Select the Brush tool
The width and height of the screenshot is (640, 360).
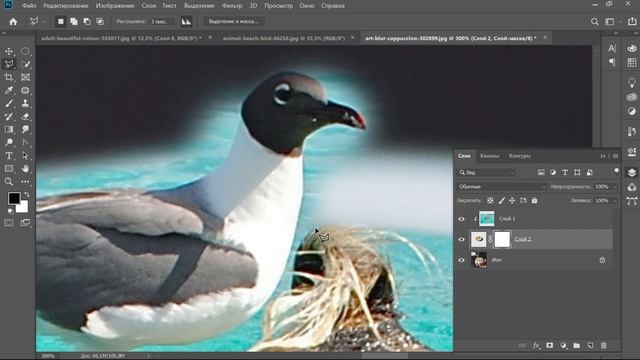pyautogui.click(x=9, y=103)
